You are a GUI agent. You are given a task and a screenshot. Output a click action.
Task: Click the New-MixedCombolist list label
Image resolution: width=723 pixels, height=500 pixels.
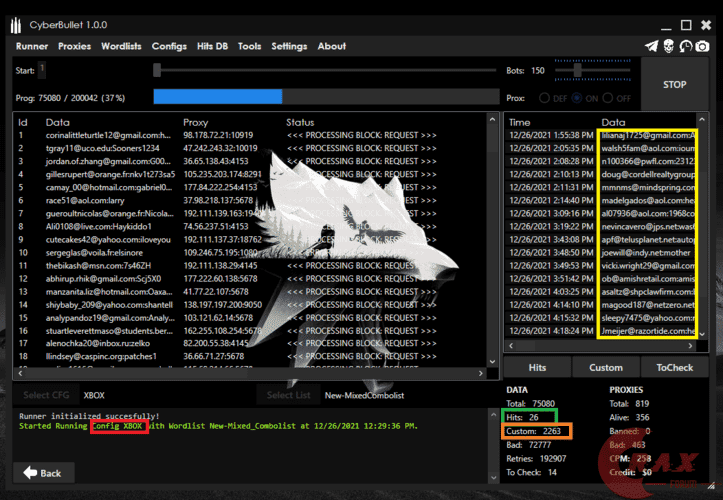pos(364,395)
